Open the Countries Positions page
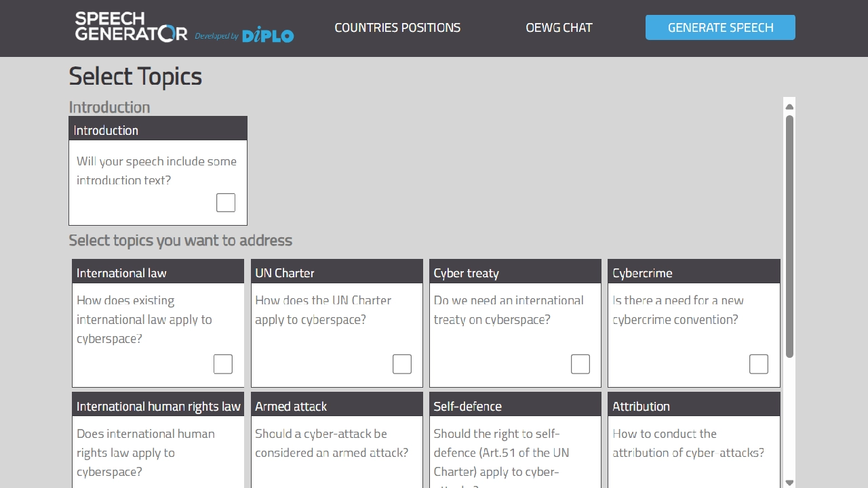Screen dimensions: 868x488 [x=397, y=28]
